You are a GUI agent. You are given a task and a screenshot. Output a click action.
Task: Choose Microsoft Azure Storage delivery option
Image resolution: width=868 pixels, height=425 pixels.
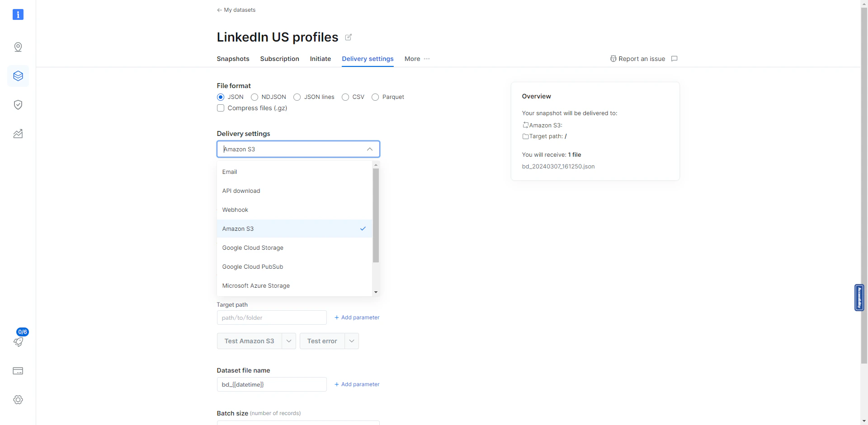coord(294,286)
